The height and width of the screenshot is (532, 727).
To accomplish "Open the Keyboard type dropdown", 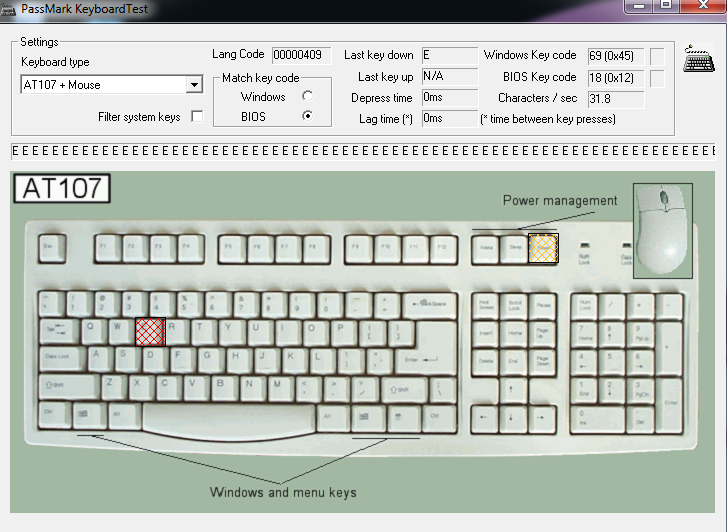I will point(112,84).
